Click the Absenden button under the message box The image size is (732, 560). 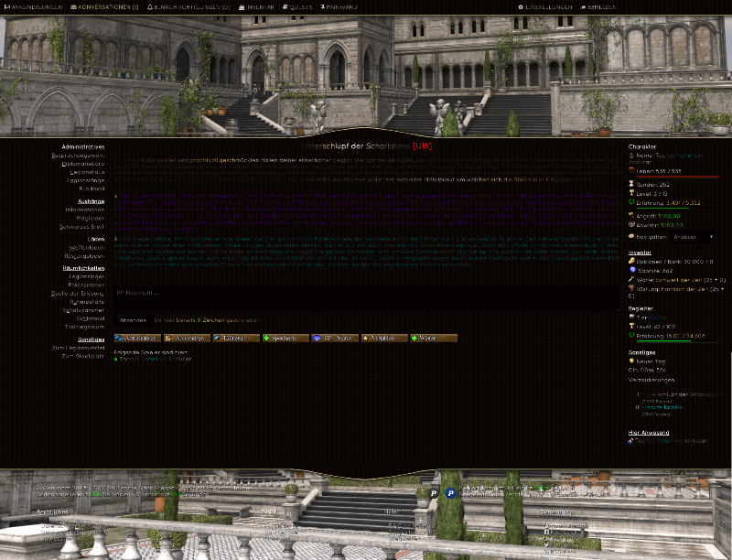(133, 320)
